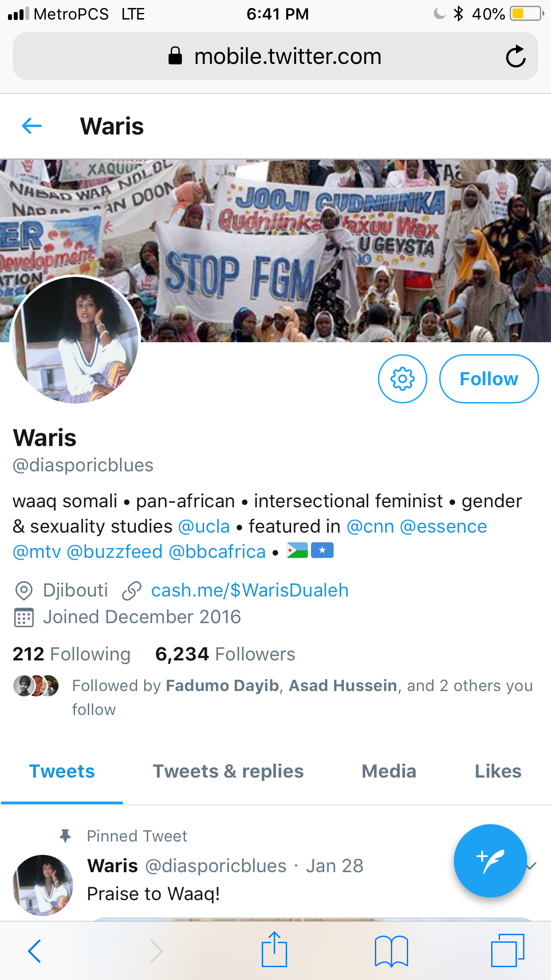View the Likes tab
Image resolution: width=551 pixels, height=980 pixels.
[x=498, y=771]
